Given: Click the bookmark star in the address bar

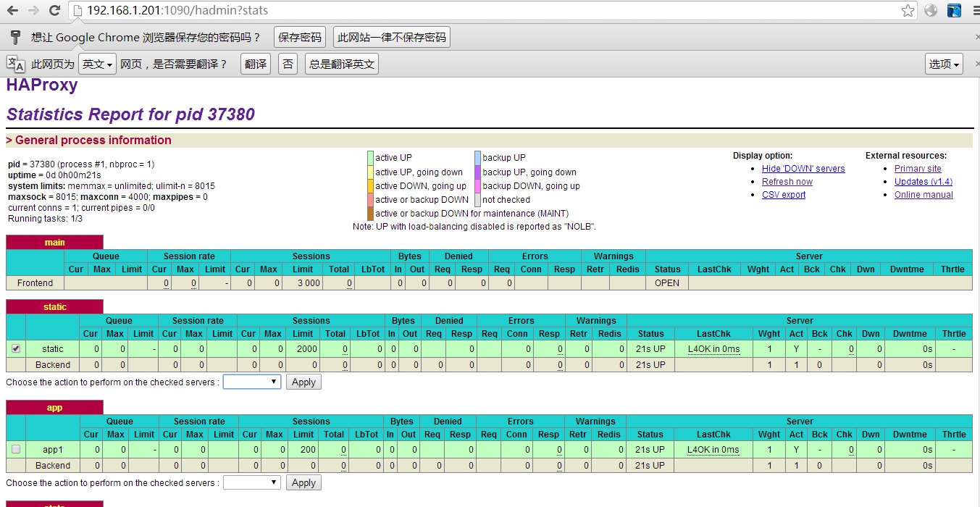Looking at the screenshot, I should tap(908, 11).
